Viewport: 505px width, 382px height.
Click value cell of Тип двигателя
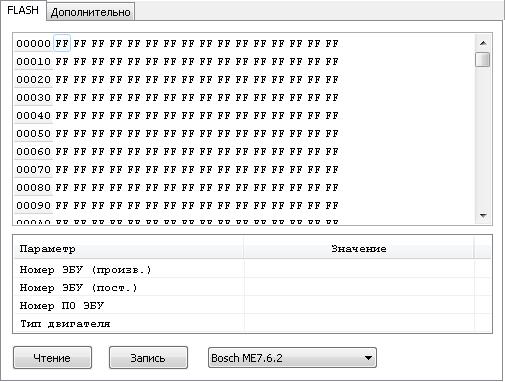point(359,323)
